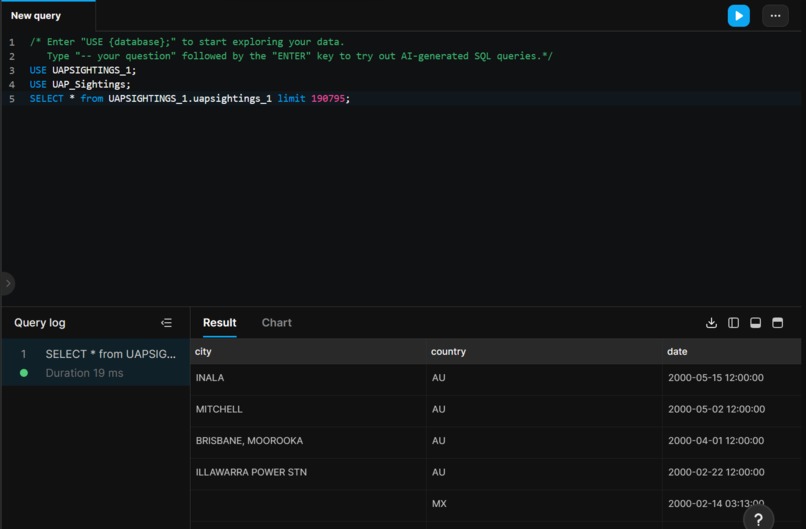
Task: Collapse the Query log panel
Action: pos(166,323)
